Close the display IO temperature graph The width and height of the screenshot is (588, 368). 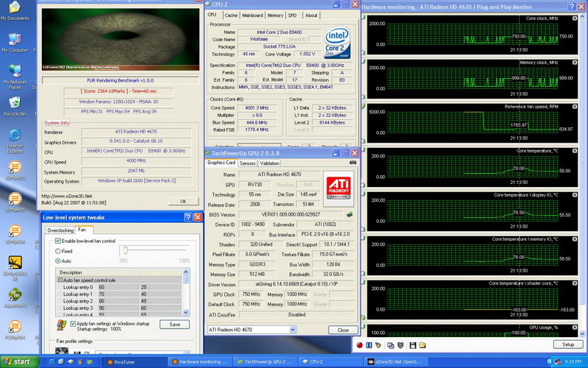pos(575,195)
